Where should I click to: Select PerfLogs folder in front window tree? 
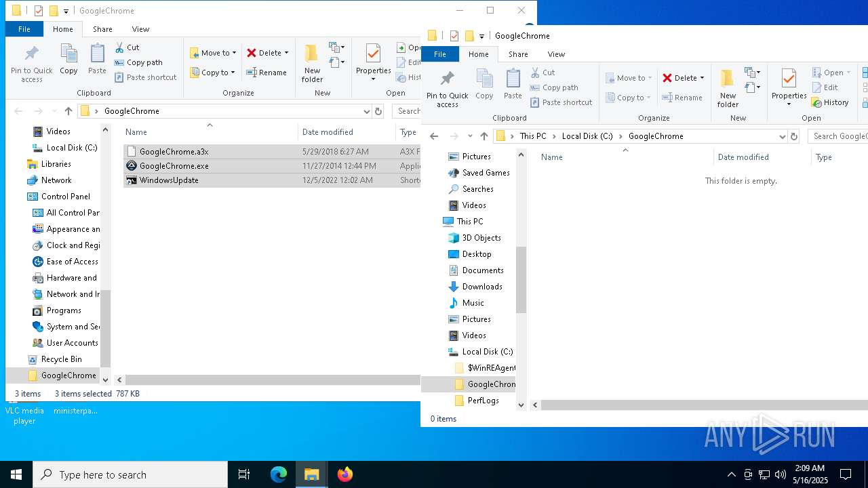pyautogui.click(x=484, y=401)
